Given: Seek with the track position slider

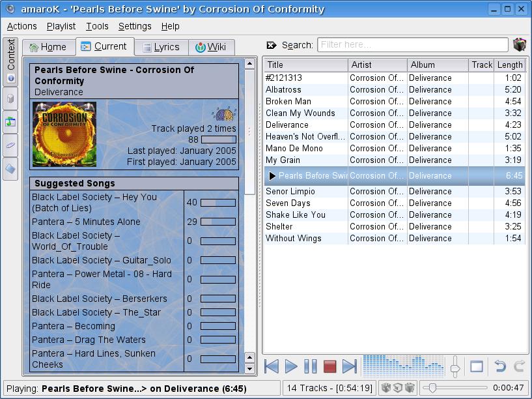Looking at the screenshot, I should [455, 388].
